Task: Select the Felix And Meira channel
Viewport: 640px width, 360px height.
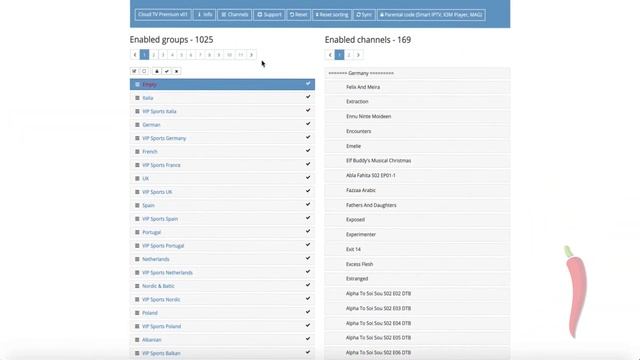Action: [417, 87]
